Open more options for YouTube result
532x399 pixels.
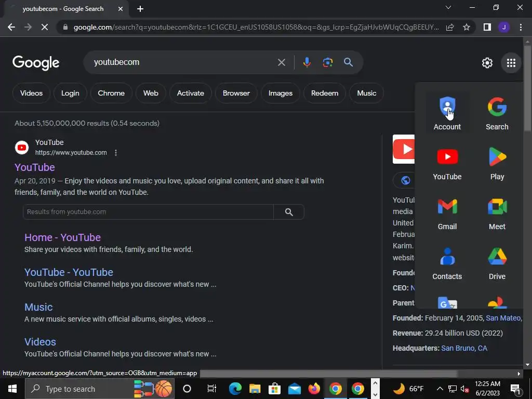pyautogui.click(x=116, y=153)
